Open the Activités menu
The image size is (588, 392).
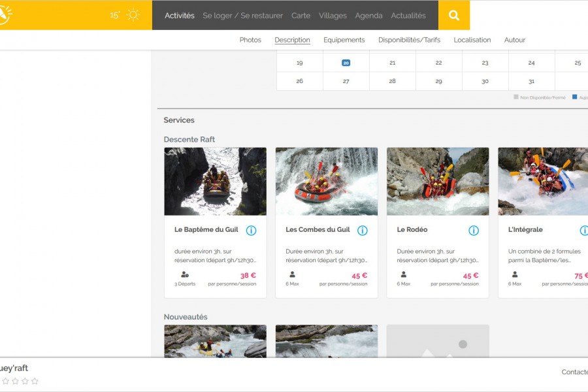click(x=179, y=16)
